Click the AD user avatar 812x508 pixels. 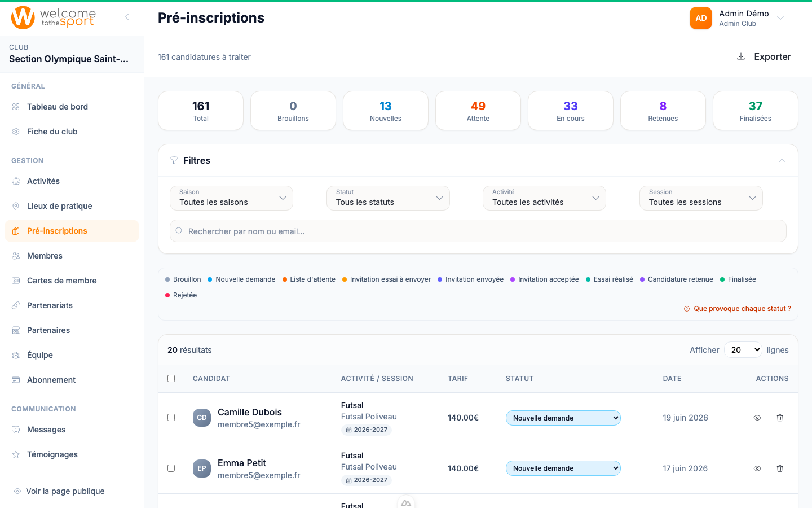pos(701,18)
